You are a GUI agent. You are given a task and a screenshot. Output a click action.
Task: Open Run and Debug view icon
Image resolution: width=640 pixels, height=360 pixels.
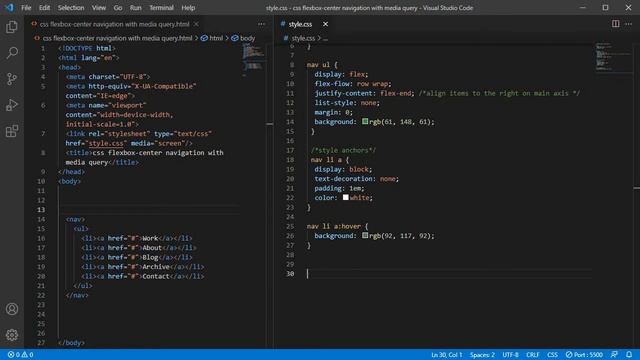pos(12,105)
